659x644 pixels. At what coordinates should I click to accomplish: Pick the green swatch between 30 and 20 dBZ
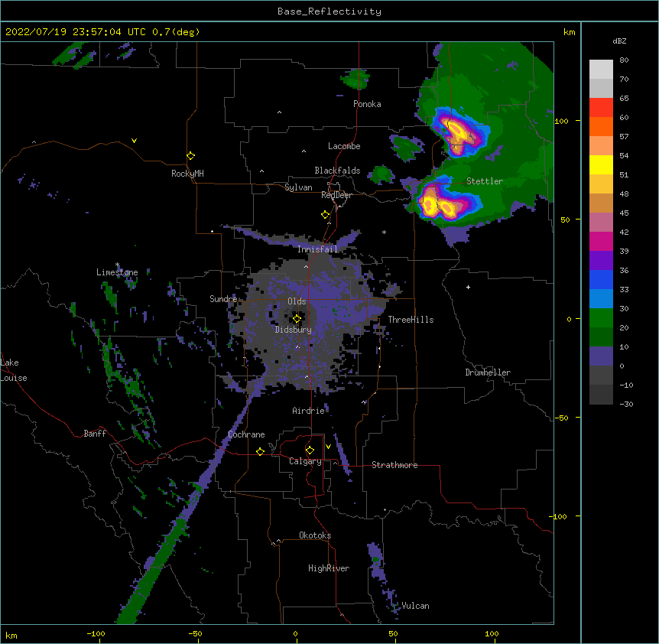tap(601, 318)
